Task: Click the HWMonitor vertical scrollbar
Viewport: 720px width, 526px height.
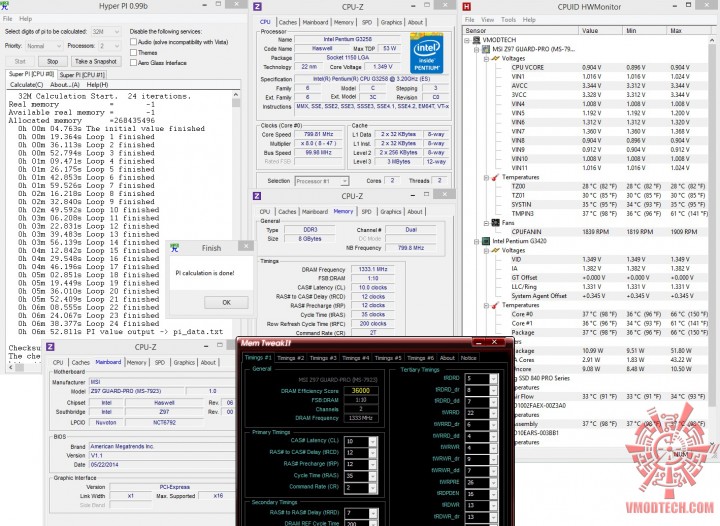Action: coord(712,243)
